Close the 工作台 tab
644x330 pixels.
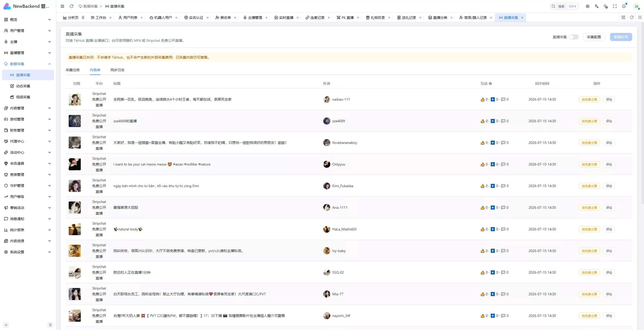click(x=110, y=18)
